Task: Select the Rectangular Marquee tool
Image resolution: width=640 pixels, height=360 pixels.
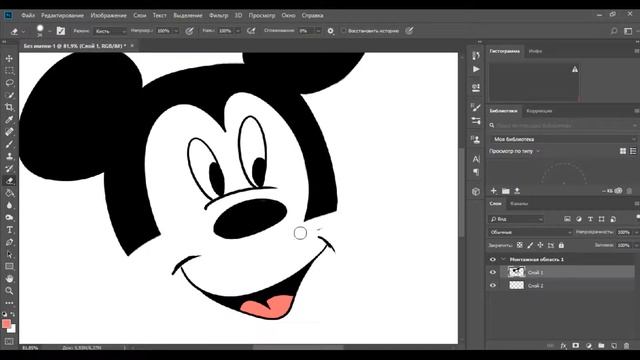Action: coord(9,71)
